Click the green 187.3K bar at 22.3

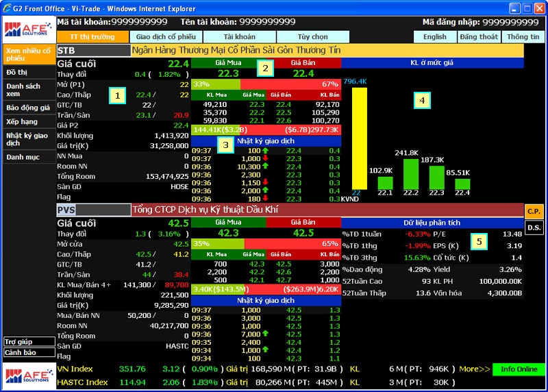[436, 177]
